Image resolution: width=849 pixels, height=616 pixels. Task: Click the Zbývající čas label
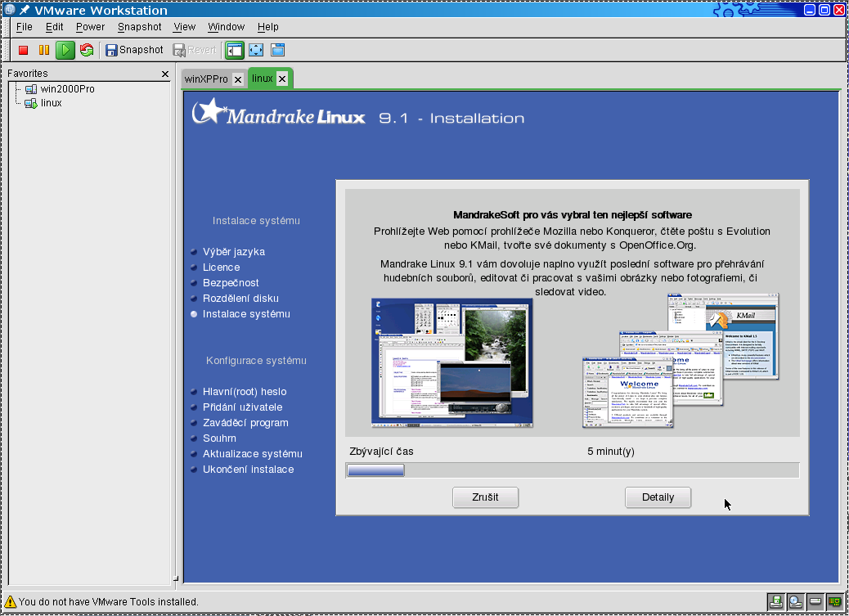tap(381, 452)
